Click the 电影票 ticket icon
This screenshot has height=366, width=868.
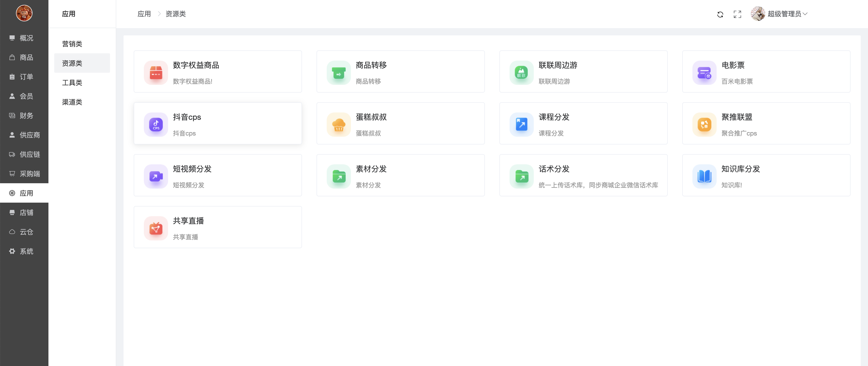point(704,72)
